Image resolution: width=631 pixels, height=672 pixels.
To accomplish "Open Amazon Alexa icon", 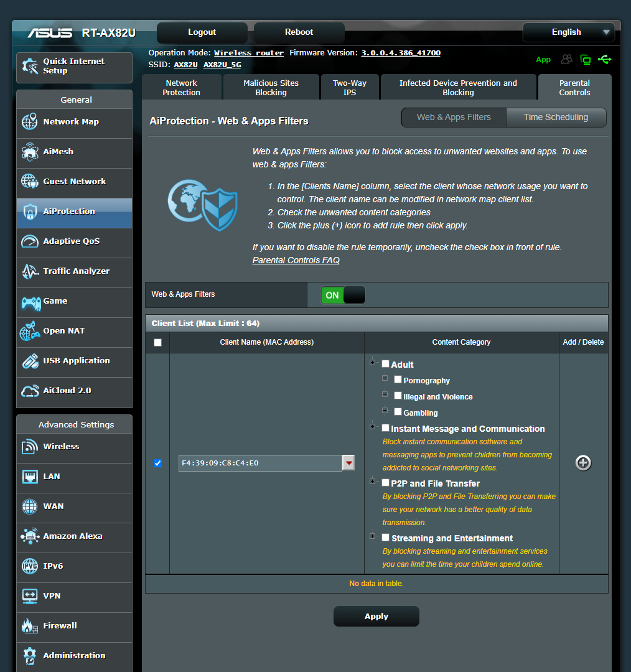I will pyautogui.click(x=30, y=536).
